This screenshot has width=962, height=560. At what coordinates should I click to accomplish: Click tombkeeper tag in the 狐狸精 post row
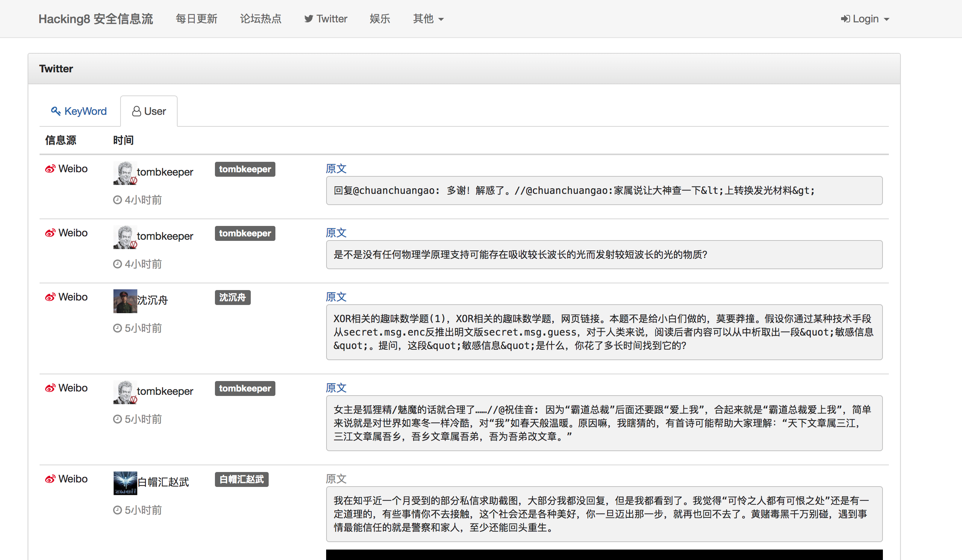[x=245, y=388]
